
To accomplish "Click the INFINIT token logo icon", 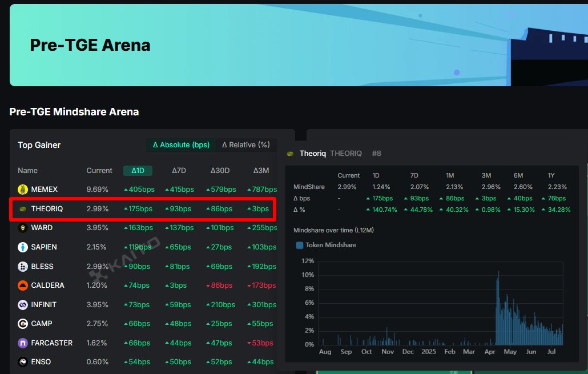I will coord(23,305).
